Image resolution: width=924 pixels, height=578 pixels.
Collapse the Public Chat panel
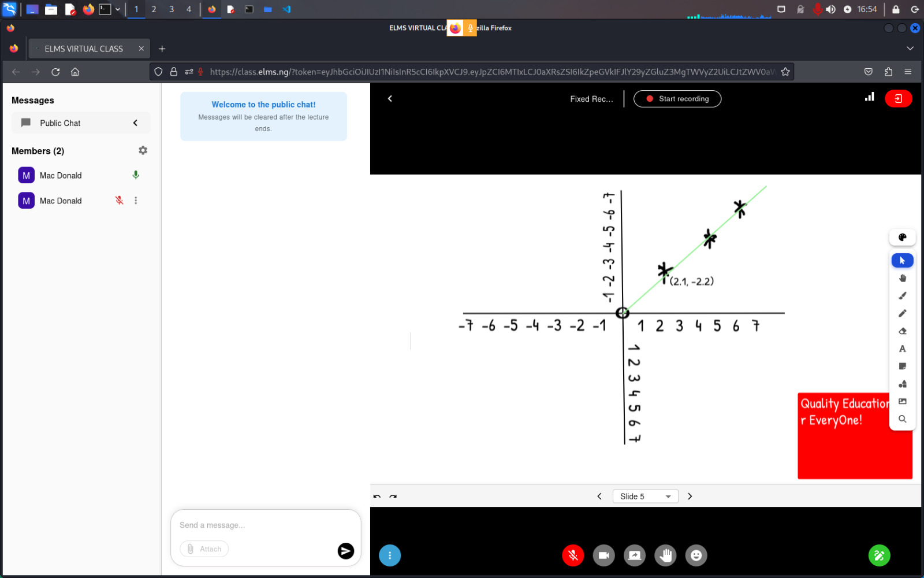tap(135, 123)
